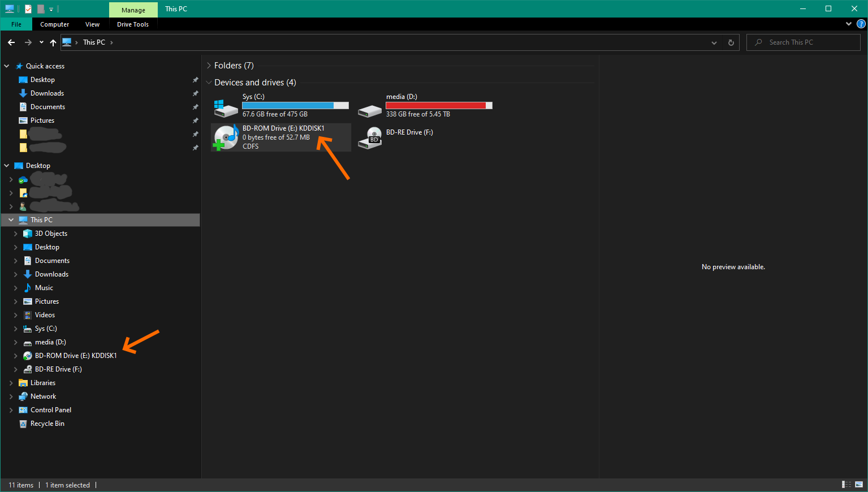
Task: Select the media (D:) drive icon in the tree
Action: [x=27, y=342]
